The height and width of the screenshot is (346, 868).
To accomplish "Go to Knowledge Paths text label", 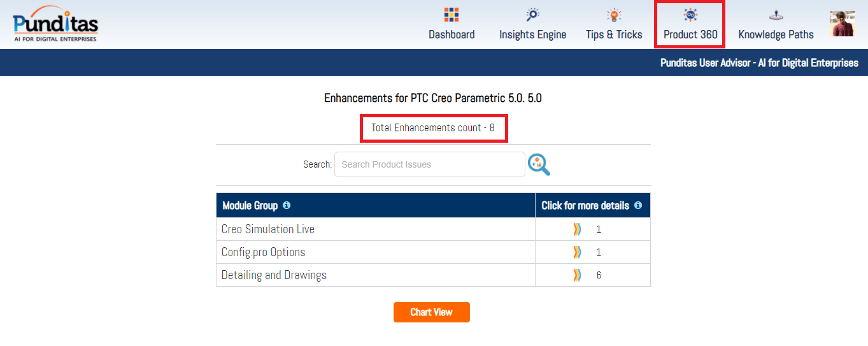I will pyautogui.click(x=776, y=35).
